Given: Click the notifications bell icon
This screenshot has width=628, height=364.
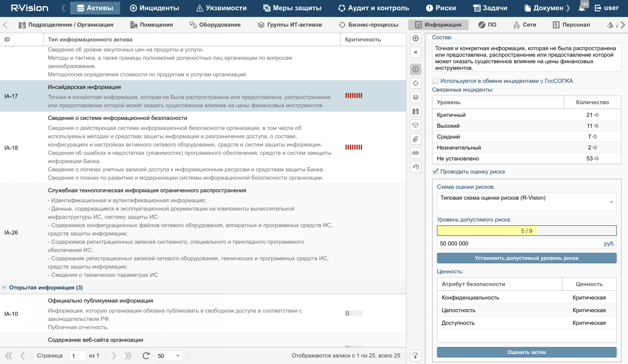Looking at the screenshot, I should click(582, 8).
